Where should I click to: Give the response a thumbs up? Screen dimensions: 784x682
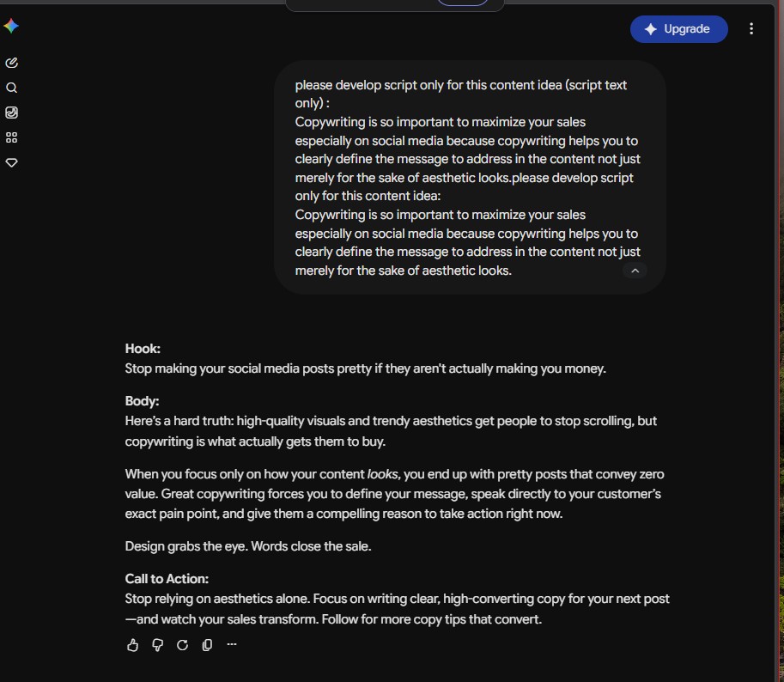132,645
